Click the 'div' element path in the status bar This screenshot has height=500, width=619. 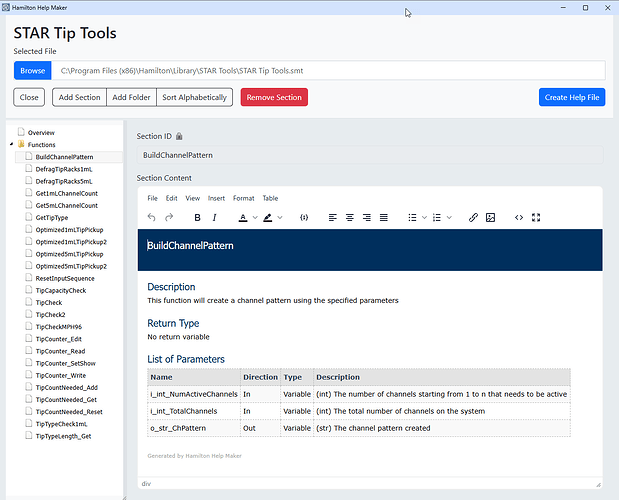[x=146, y=484]
